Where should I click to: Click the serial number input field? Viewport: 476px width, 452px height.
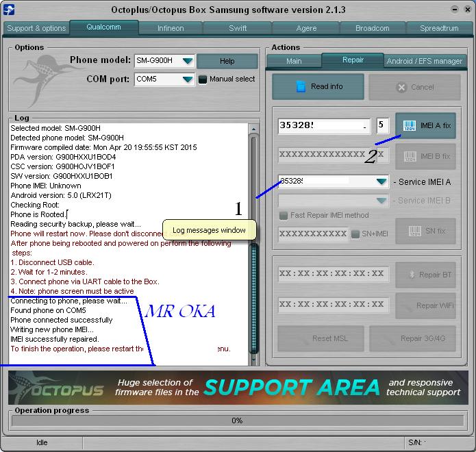tap(313, 234)
